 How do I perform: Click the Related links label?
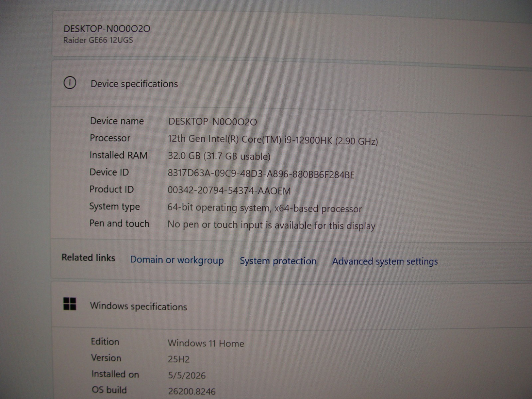pos(88,257)
